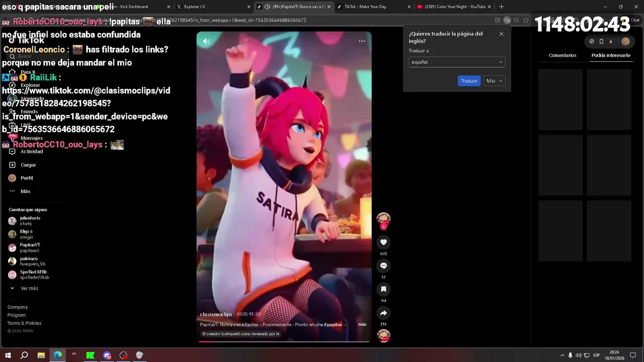644x362 pixels.
Task: Open the creator avatar beside the video
Action: (x=383, y=219)
